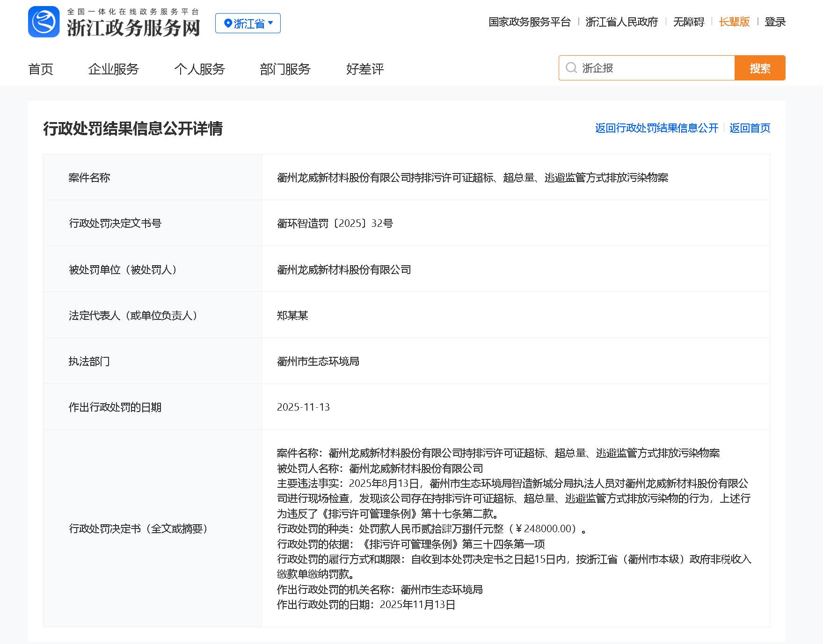This screenshot has height=644, width=823.
Task: Click the 登录 login link
Action: pos(775,22)
